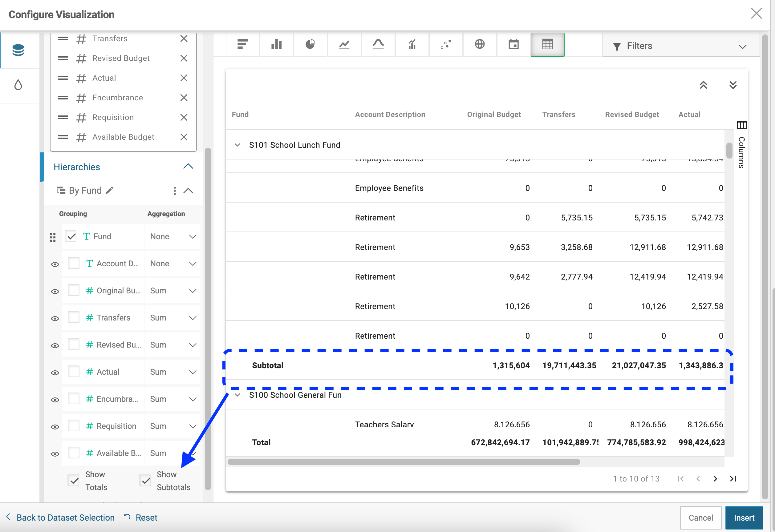
Task: Click the table vertical scrollbar thumb
Action: coord(729,150)
